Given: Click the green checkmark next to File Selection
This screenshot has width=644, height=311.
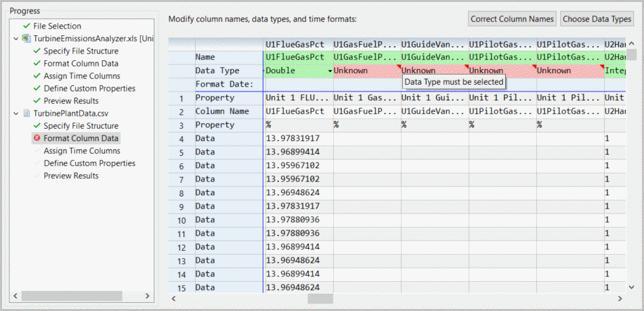Looking at the screenshot, I should [26, 26].
